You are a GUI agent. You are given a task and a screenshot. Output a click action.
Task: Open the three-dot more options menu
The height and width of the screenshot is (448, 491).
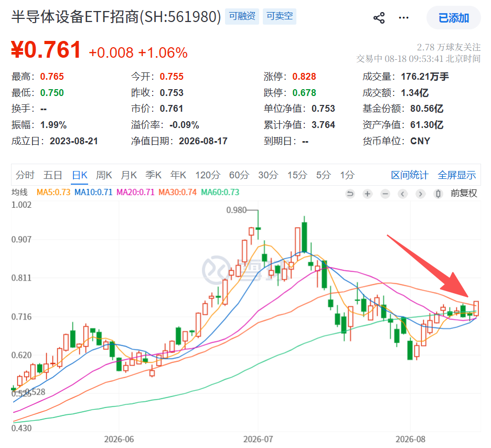[403, 18]
